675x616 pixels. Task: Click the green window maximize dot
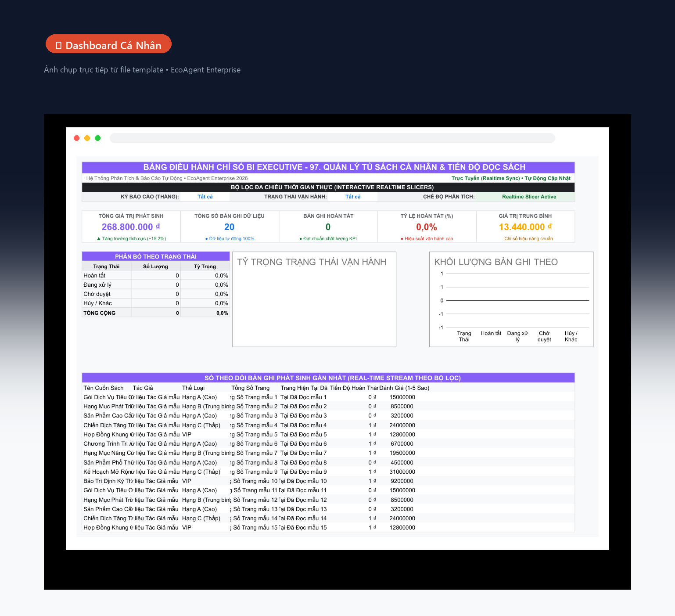[x=98, y=138]
